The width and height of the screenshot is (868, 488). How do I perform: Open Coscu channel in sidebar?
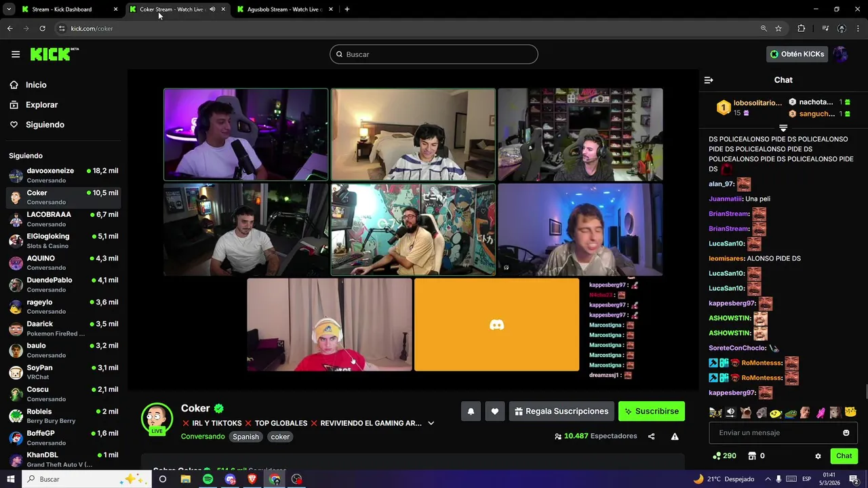click(63, 394)
